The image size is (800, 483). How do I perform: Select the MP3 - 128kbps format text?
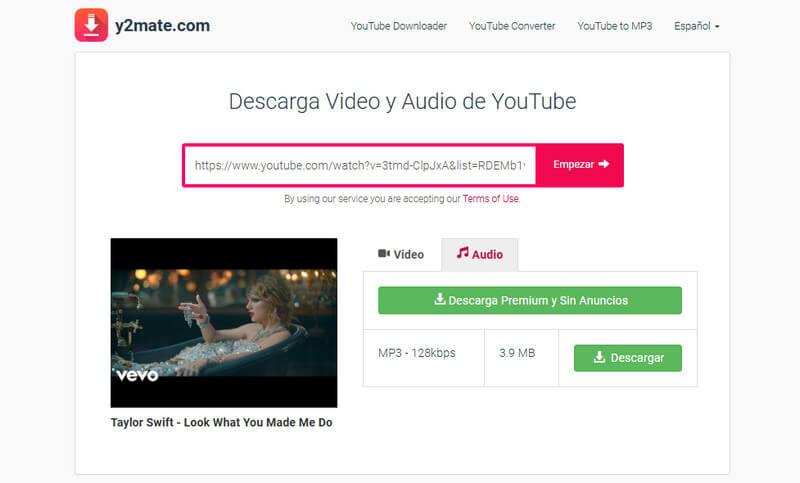click(417, 353)
